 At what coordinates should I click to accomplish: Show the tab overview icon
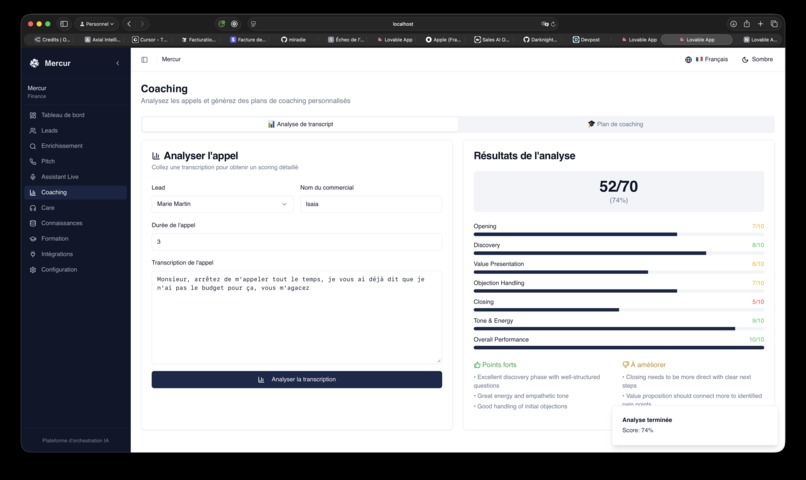[x=774, y=24]
